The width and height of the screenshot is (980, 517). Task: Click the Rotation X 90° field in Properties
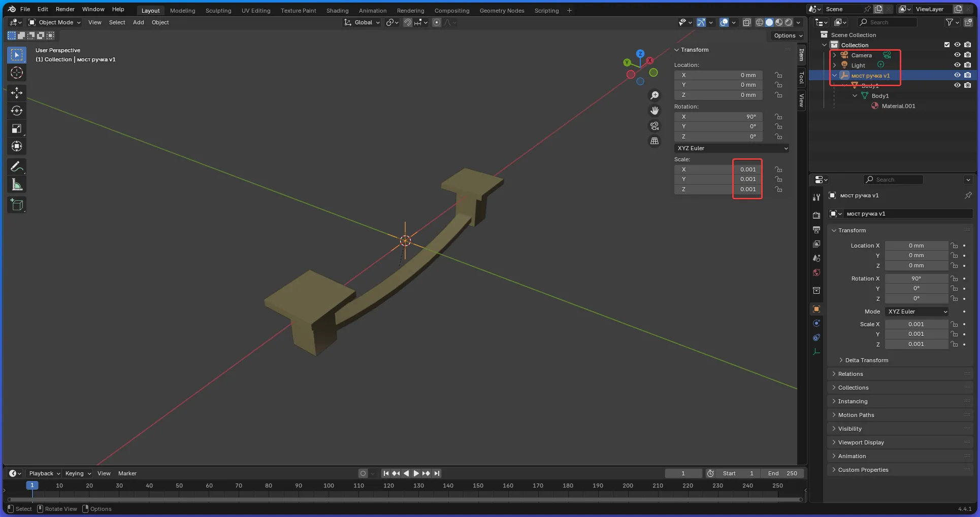tap(916, 279)
